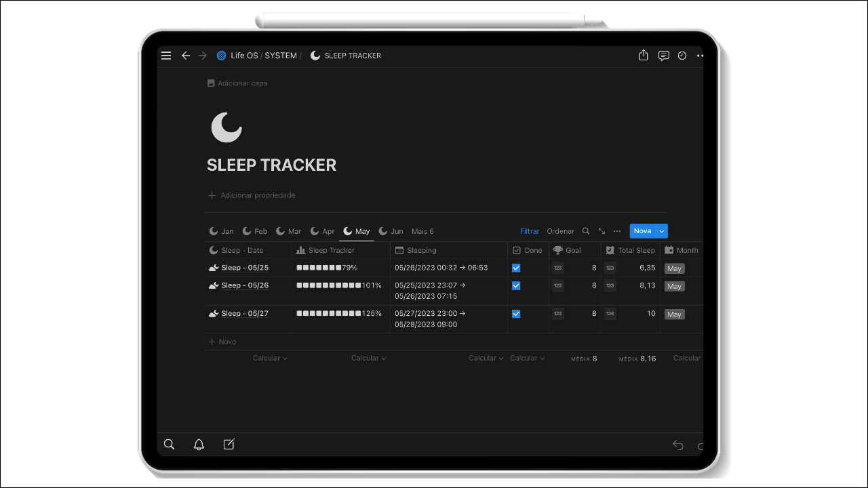Click Total Sleep value 8,13

pos(648,285)
